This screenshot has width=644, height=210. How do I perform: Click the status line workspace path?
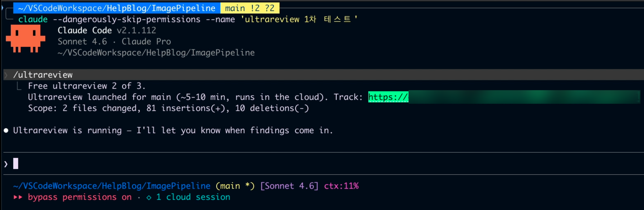pyautogui.click(x=112, y=186)
